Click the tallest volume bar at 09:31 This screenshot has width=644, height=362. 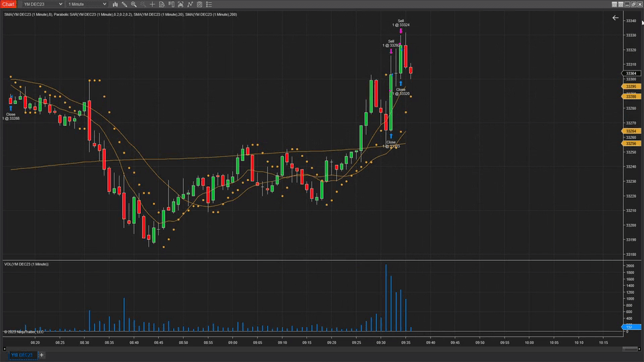tap(386, 298)
